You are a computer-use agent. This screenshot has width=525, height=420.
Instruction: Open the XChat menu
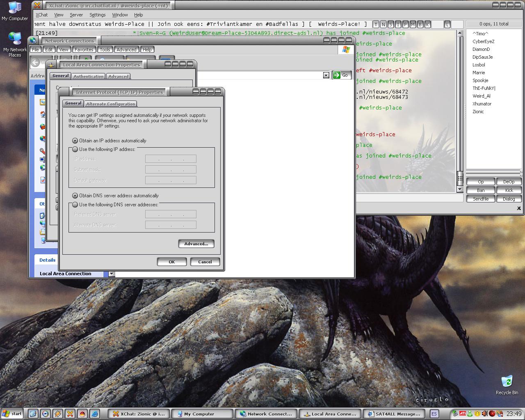tap(41, 15)
